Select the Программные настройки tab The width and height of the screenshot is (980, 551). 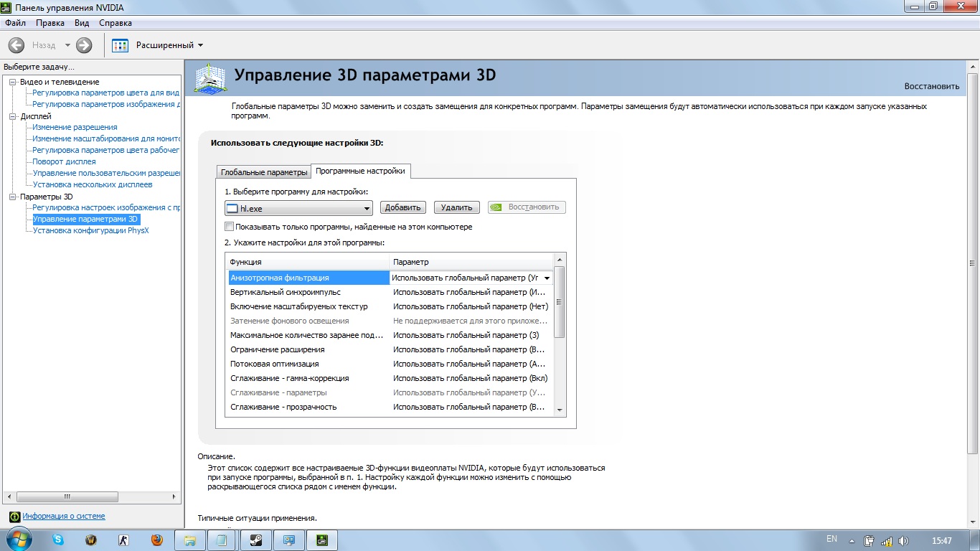pos(361,171)
